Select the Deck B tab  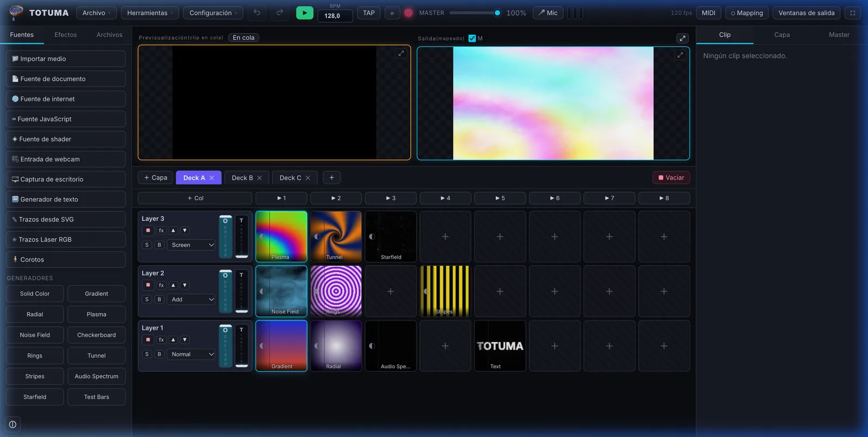[247, 178]
